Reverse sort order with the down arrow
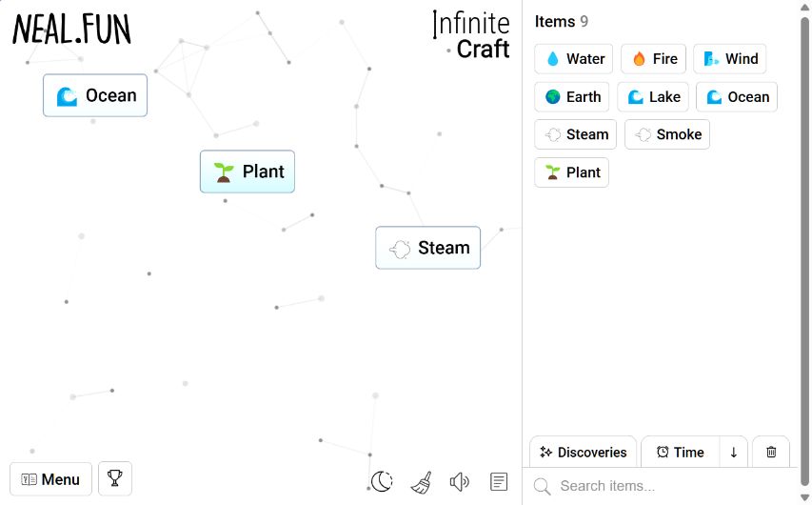 click(733, 452)
